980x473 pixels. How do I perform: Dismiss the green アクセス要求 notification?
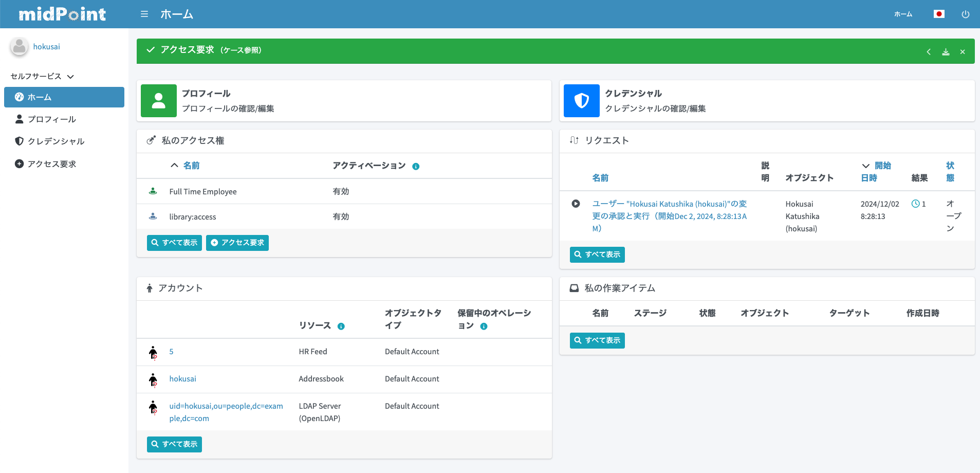click(963, 52)
